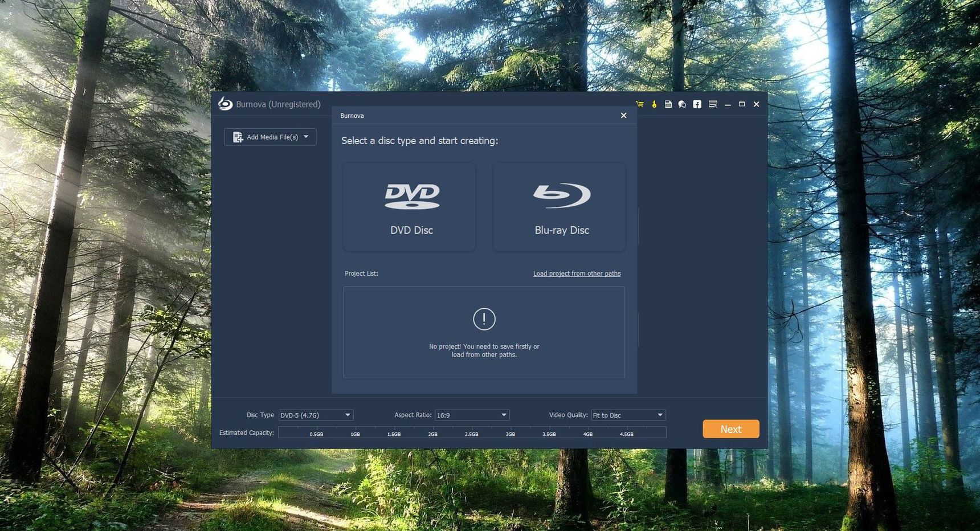Viewport: 980px width, 531px height.
Task: Click the exclamation mark no-project icon
Action: [x=484, y=319]
